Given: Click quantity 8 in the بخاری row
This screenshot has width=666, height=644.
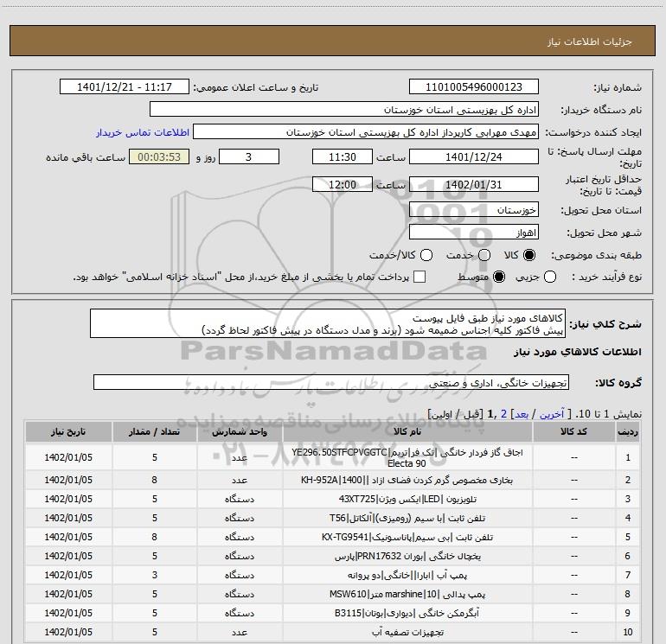Looking at the screenshot, I should (x=155, y=480).
